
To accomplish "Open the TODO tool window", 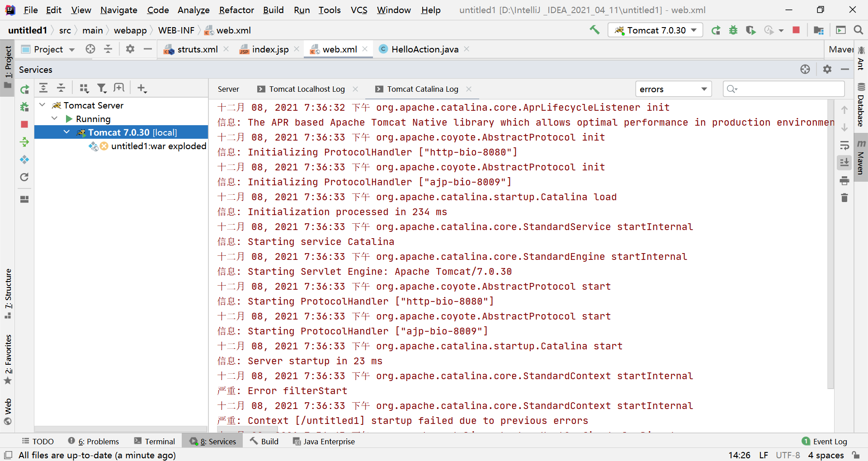I will [x=38, y=441].
